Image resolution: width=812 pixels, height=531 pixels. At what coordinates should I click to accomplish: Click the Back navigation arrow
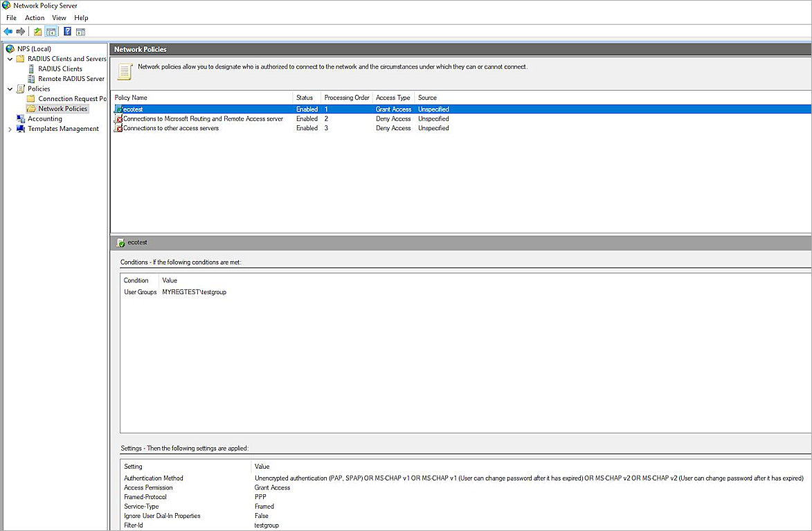8,31
